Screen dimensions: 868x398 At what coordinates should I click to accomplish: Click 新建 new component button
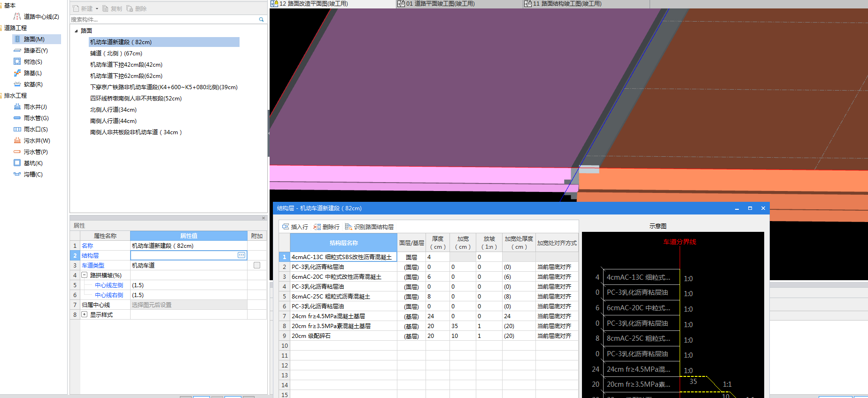tap(83, 8)
